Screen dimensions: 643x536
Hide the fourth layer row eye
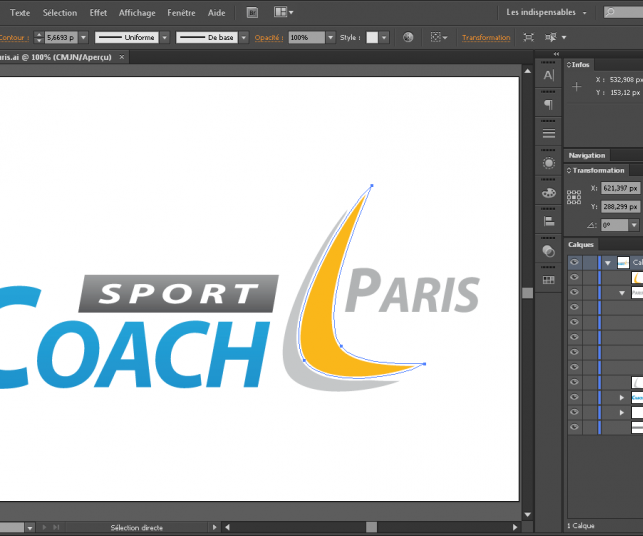coord(575,307)
